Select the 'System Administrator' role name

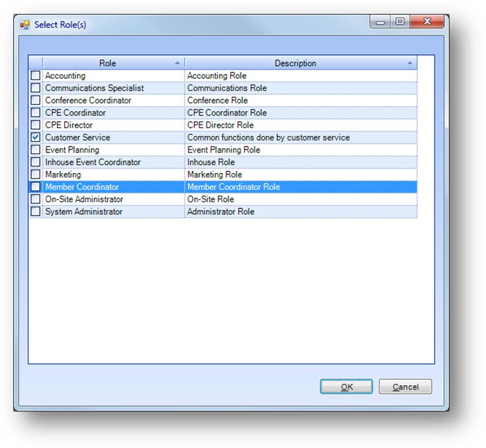coord(83,211)
